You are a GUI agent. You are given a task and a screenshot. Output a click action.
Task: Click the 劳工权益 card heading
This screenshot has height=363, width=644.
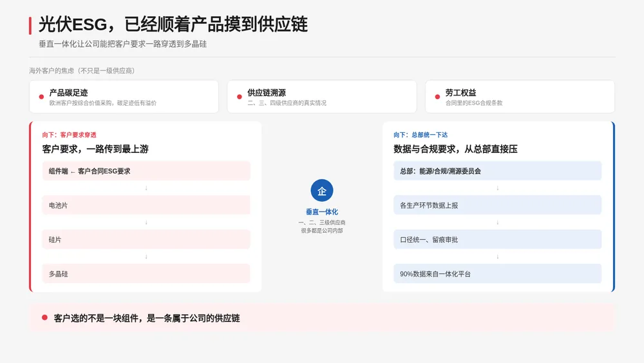pos(461,92)
